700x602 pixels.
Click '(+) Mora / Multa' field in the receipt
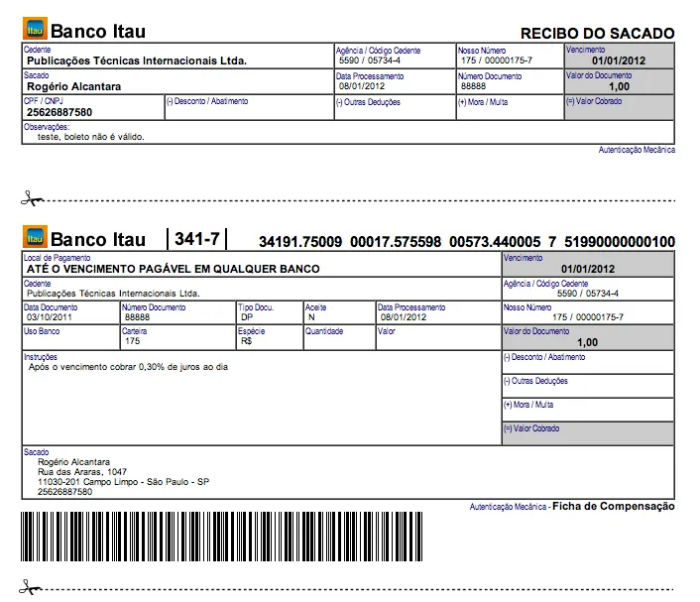point(510,107)
